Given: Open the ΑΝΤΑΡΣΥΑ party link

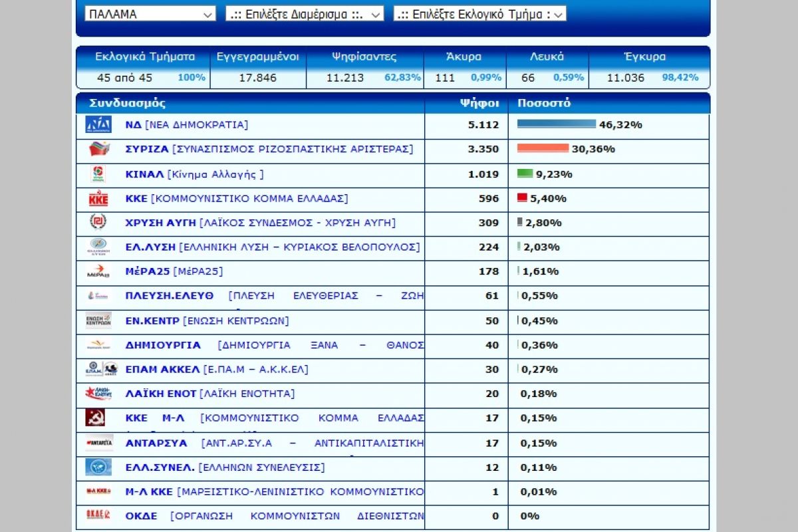Looking at the screenshot, I should 275,442.
